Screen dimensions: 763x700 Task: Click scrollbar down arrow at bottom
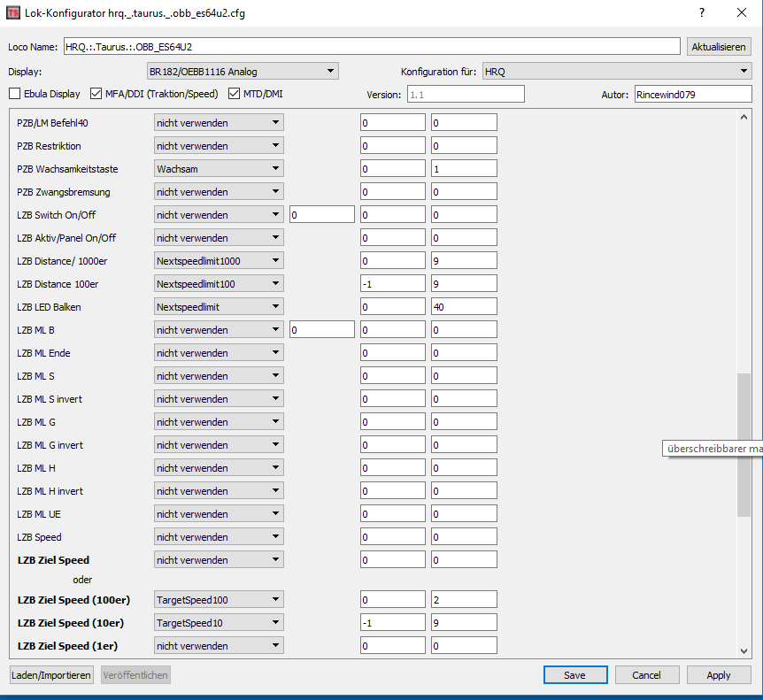[x=744, y=651]
